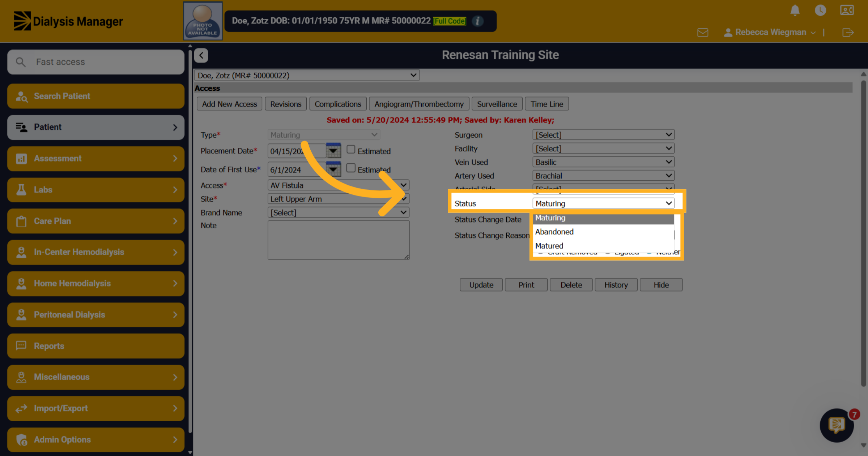Open the Surgeon dropdown
This screenshot has width=868, height=456.
click(x=603, y=135)
